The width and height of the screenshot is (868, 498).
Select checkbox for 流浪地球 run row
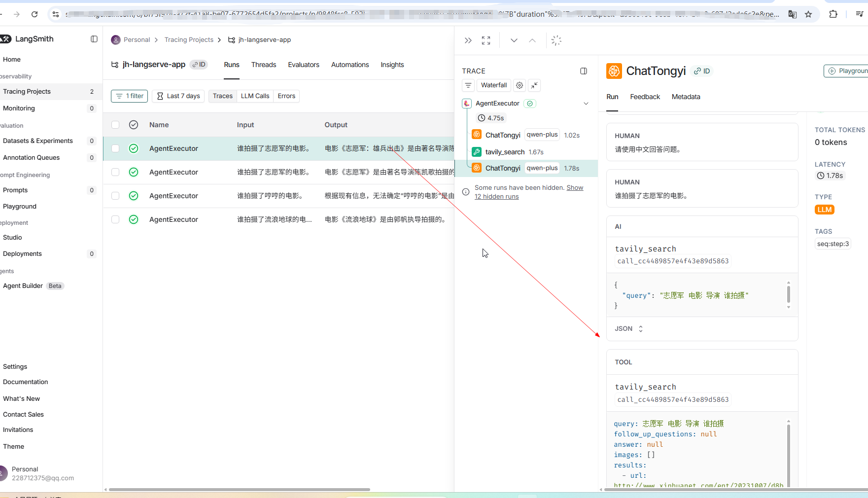(x=115, y=219)
